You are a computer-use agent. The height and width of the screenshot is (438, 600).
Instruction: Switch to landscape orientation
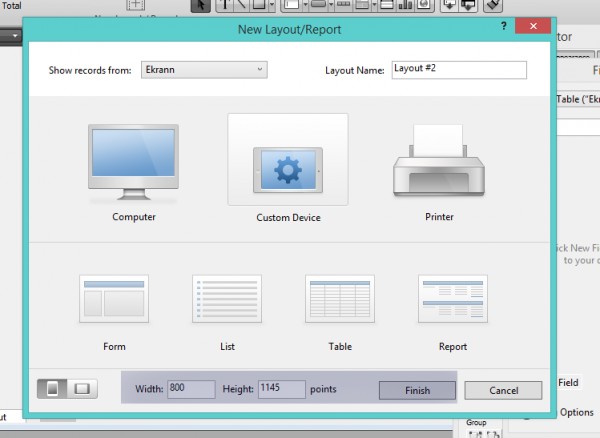pyautogui.click(x=82, y=389)
